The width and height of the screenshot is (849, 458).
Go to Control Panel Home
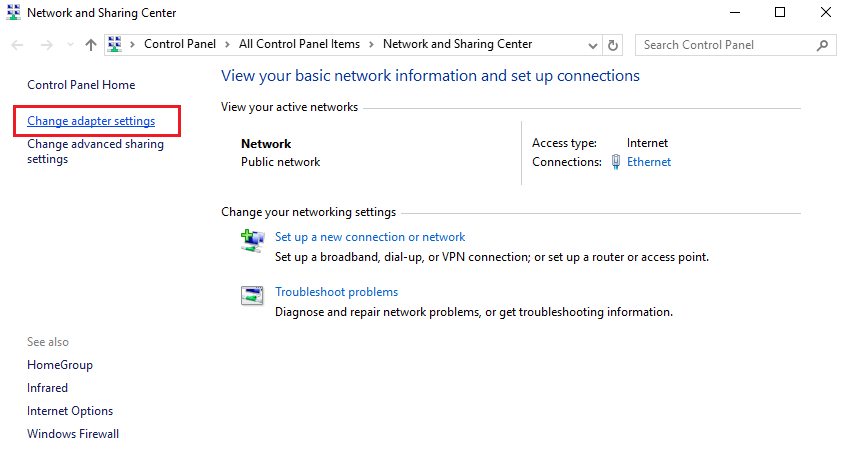pyautogui.click(x=81, y=85)
